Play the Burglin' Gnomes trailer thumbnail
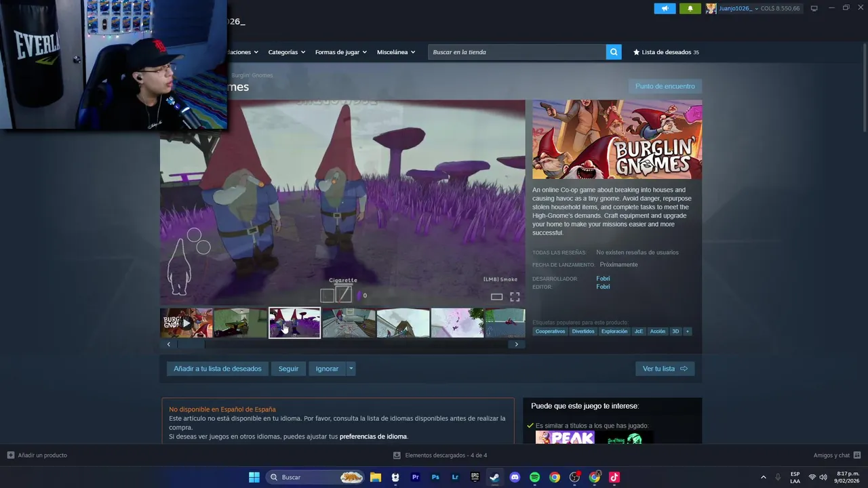Image resolution: width=868 pixels, height=488 pixels. (186, 323)
